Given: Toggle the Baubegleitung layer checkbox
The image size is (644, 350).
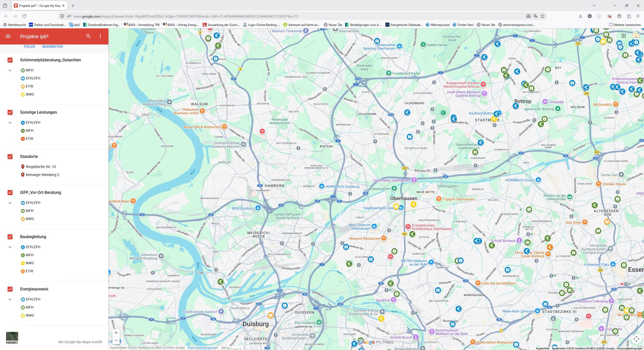Looking at the screenshot, I should 10,237.
